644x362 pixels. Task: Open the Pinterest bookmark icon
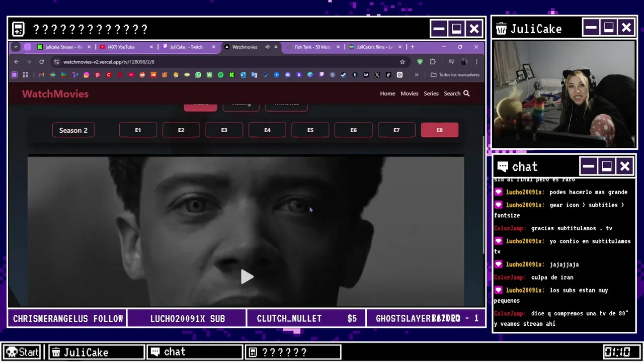click(x=98, y=75)
